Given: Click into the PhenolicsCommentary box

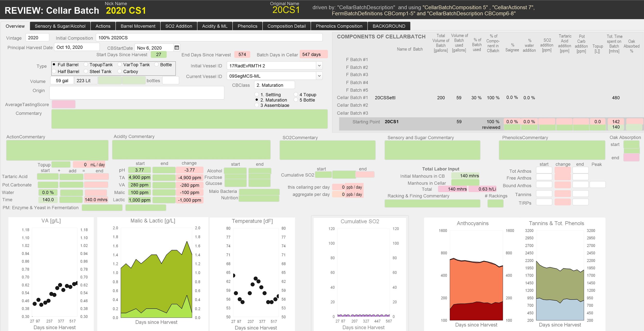Looking at the screenshot, I should [x=552, y=150].
